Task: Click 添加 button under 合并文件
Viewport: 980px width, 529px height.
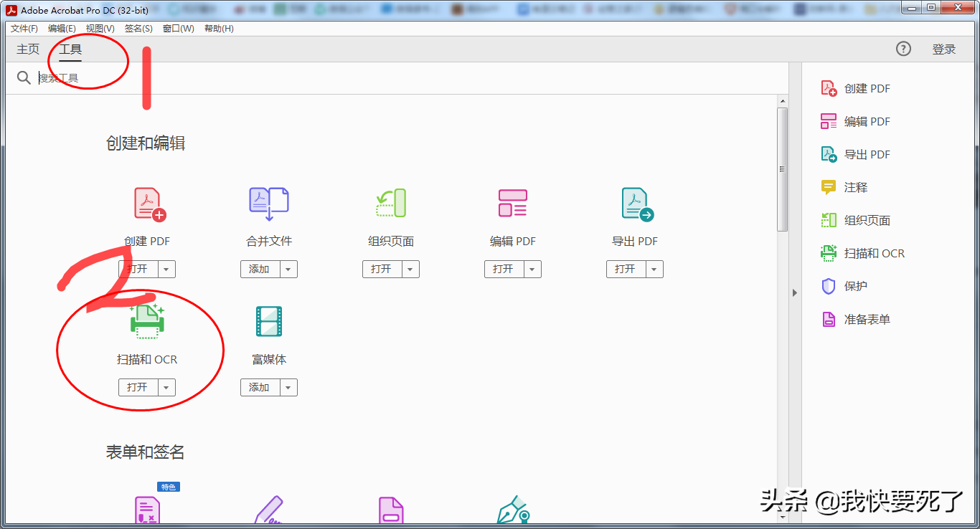Action: (x=260, y=269)
